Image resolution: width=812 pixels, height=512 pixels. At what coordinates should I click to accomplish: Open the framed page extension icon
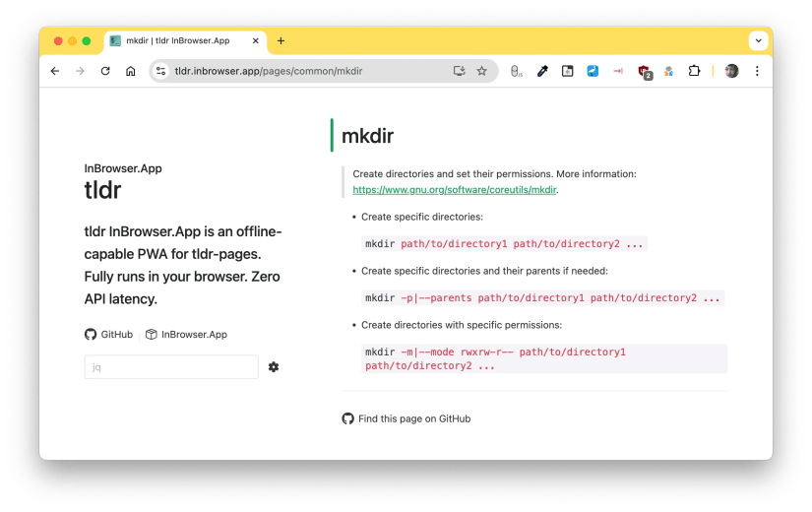(568, 71)
